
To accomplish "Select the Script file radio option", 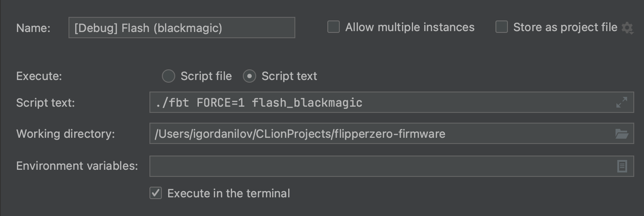I will [169, 76].
